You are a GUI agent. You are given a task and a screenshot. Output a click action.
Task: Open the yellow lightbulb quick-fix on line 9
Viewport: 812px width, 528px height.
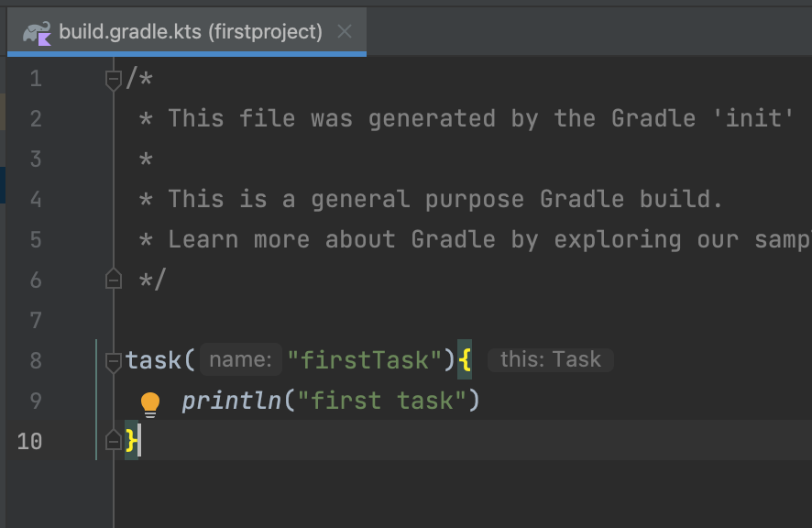[x=150, y=403]
